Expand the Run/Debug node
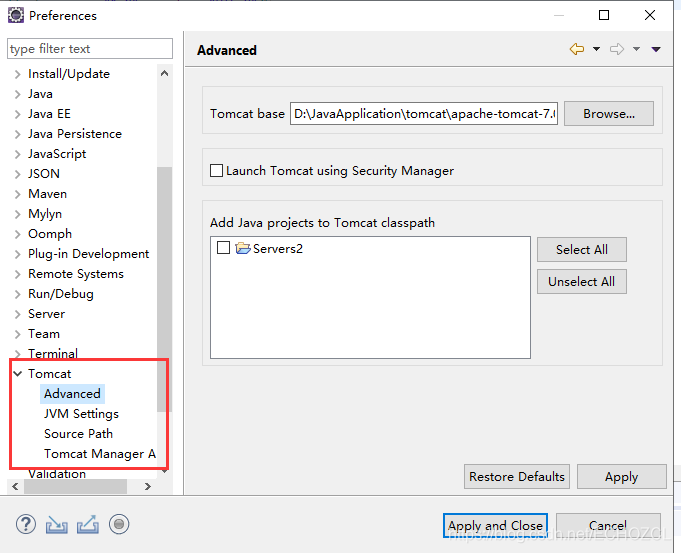Image resolution: width=681 pixels, height=553 pixels. coord(17,294)
